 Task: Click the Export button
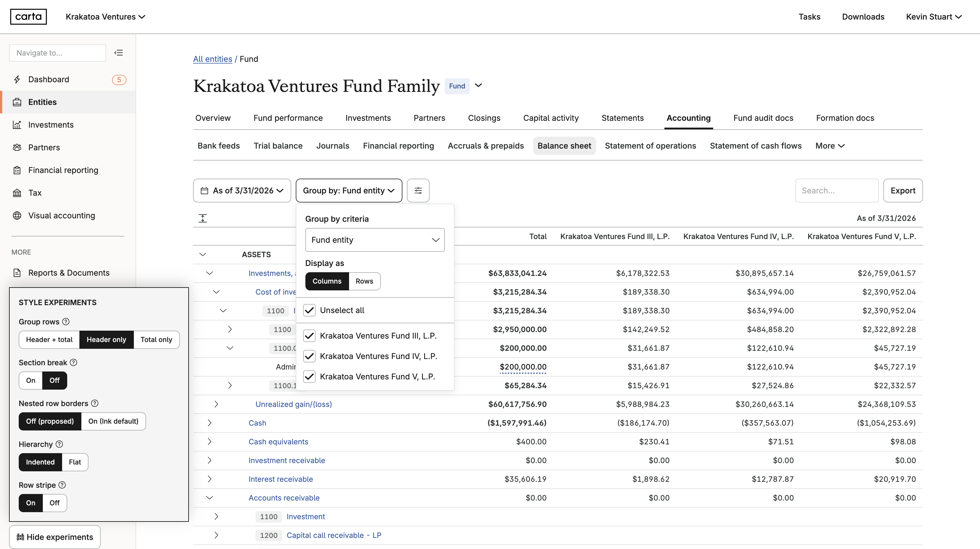coord(903,191)
